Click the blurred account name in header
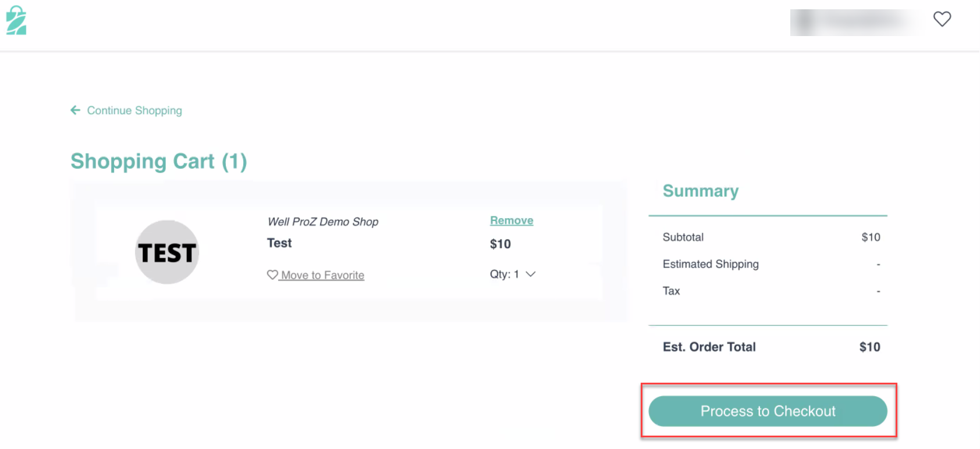Viewport: 980px width, 449px height. click(855, 22)
